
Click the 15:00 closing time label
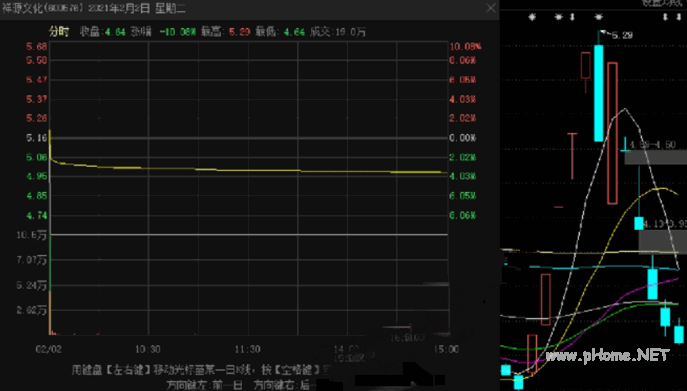(446, 349)
